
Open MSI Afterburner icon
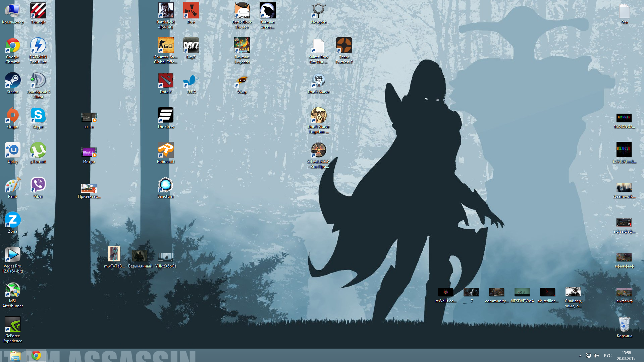click(x=13, y=295)
